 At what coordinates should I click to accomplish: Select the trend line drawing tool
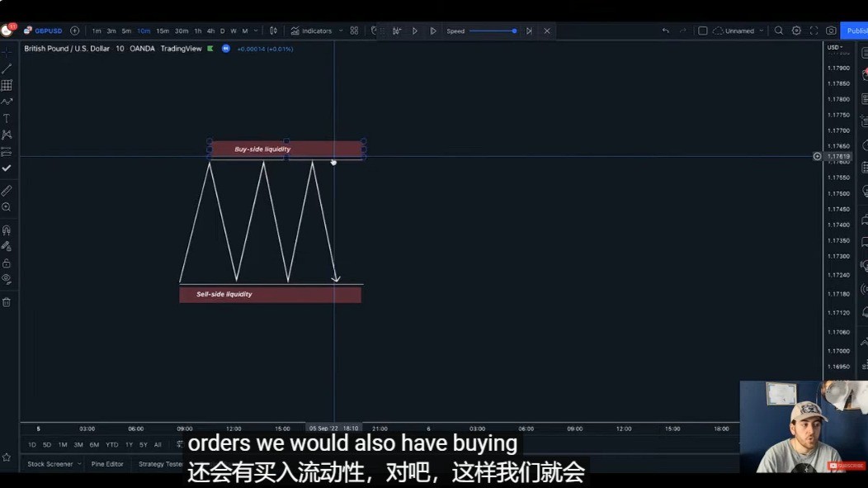click(7, 69)
